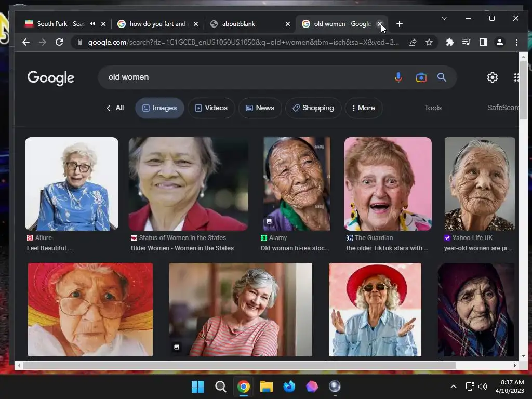Click the horizontal scrollbar right arrow
This screenshot has width=532, height=399.
coord(515,365)
